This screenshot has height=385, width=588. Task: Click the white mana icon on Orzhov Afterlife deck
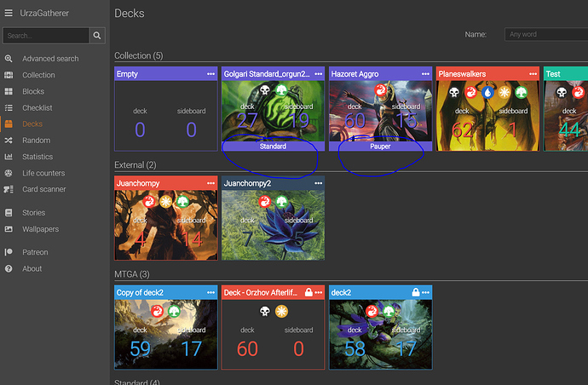(281, 311)
